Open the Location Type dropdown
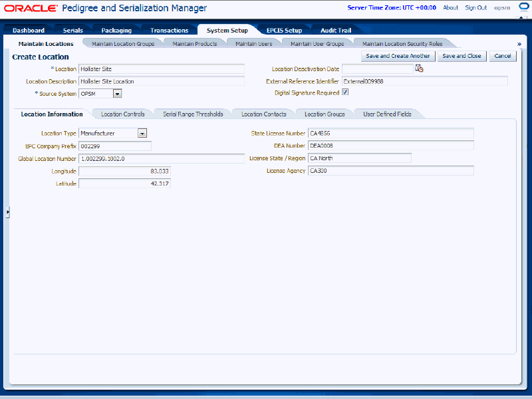Screen dimensions: 532x399 (x=142, y=134)
